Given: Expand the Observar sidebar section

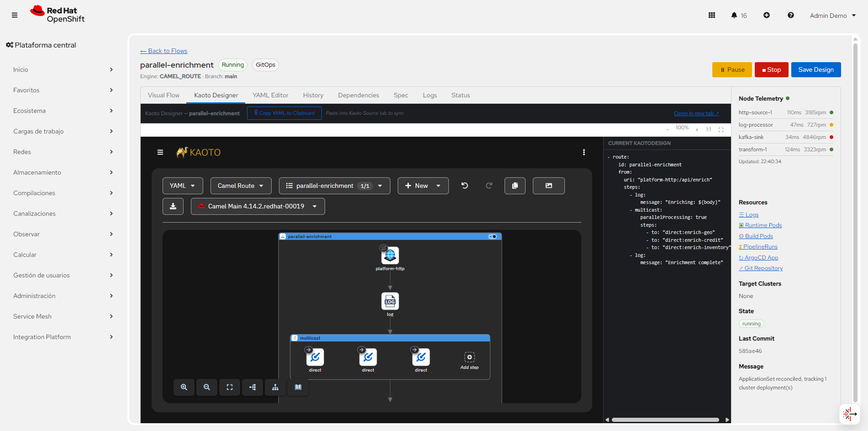Looking at the screenshot, I should (63, 234).
